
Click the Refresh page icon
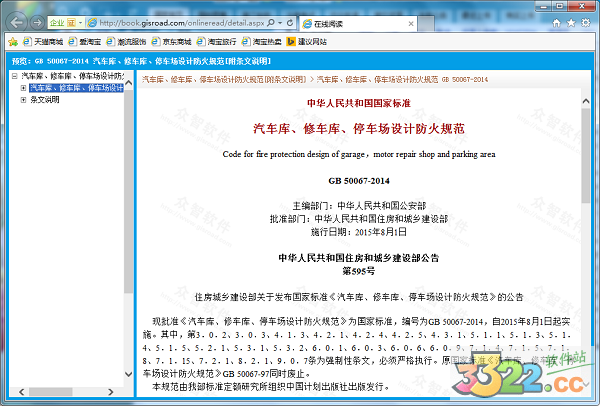[x=290, y=23]
